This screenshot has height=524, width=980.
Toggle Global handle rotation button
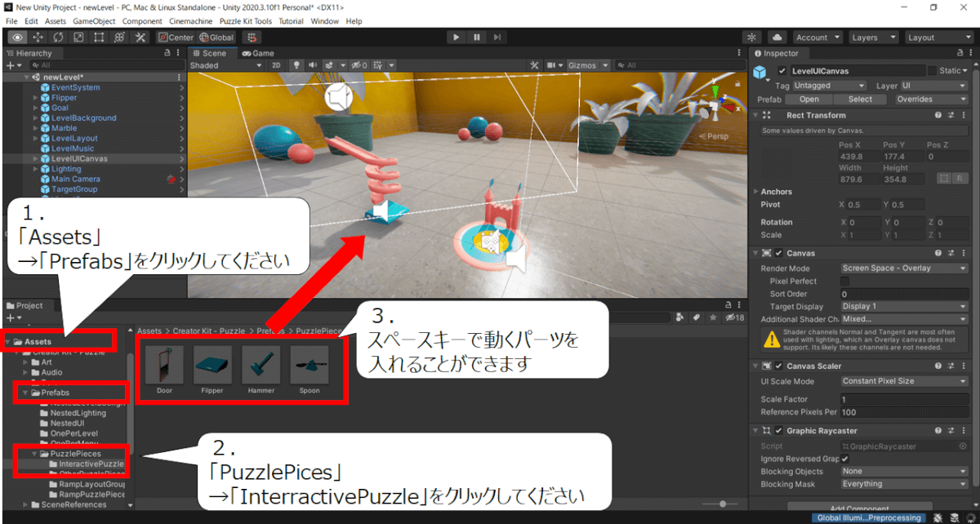[x=216, y=38]
